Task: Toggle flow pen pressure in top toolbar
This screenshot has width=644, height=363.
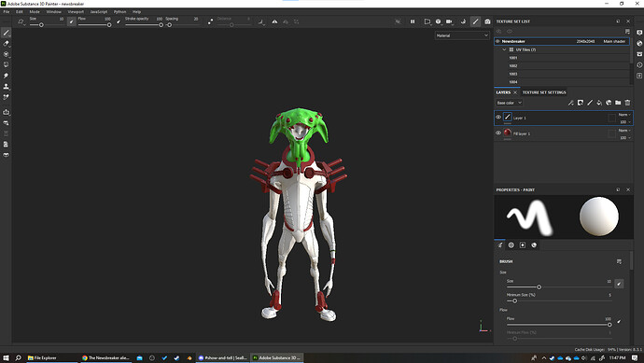Action: tap(119, 21)
